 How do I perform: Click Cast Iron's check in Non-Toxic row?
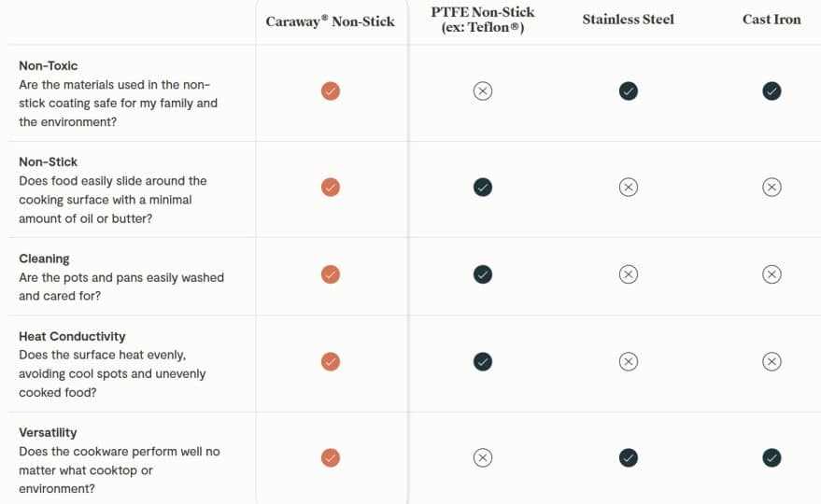(x=771, y=91)
